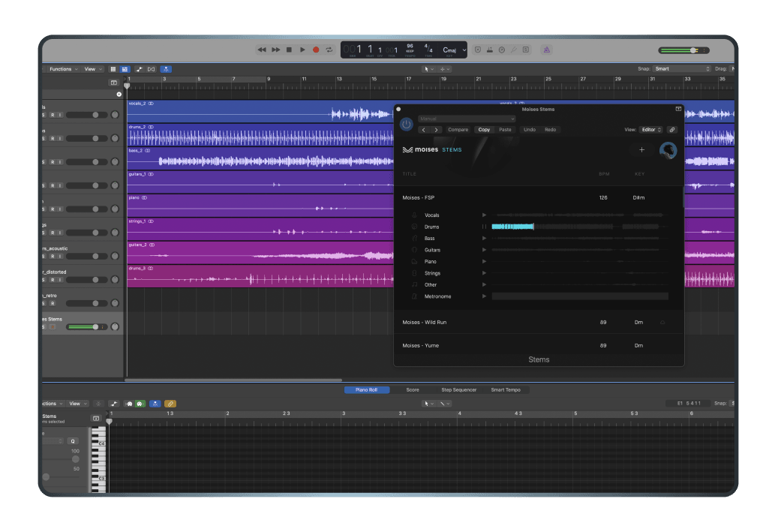Click the rewind button in transport
Screen dimensions: 778x532
coord(262,50)
